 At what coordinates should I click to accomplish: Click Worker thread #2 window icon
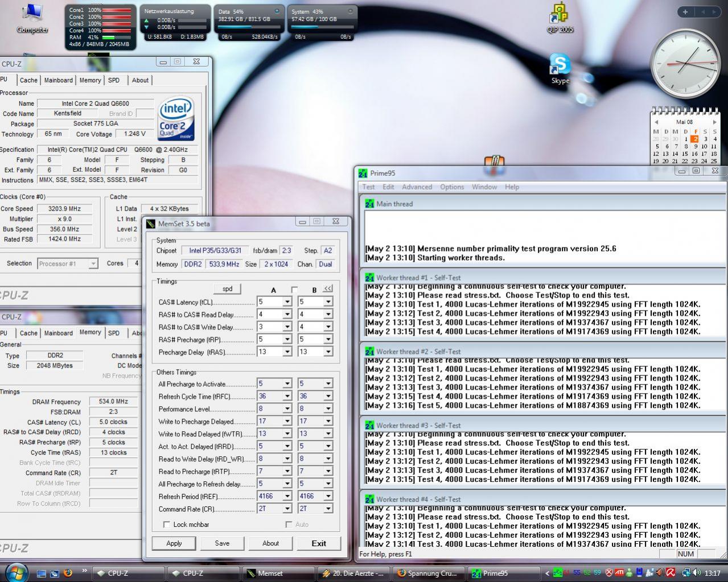369,352
